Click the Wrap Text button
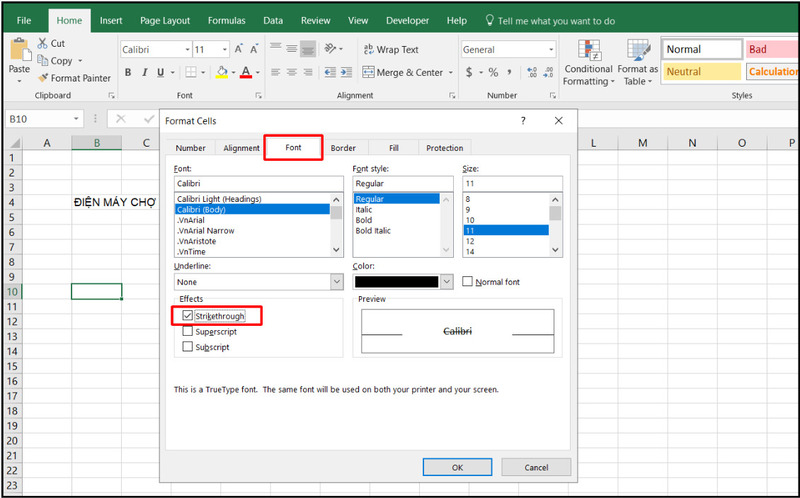The height and width of the screenshot is (498, 800). click(x=391, y=49)
